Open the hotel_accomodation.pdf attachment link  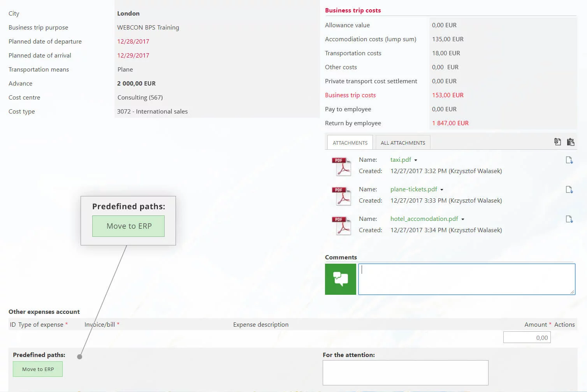tap(424, 219)
